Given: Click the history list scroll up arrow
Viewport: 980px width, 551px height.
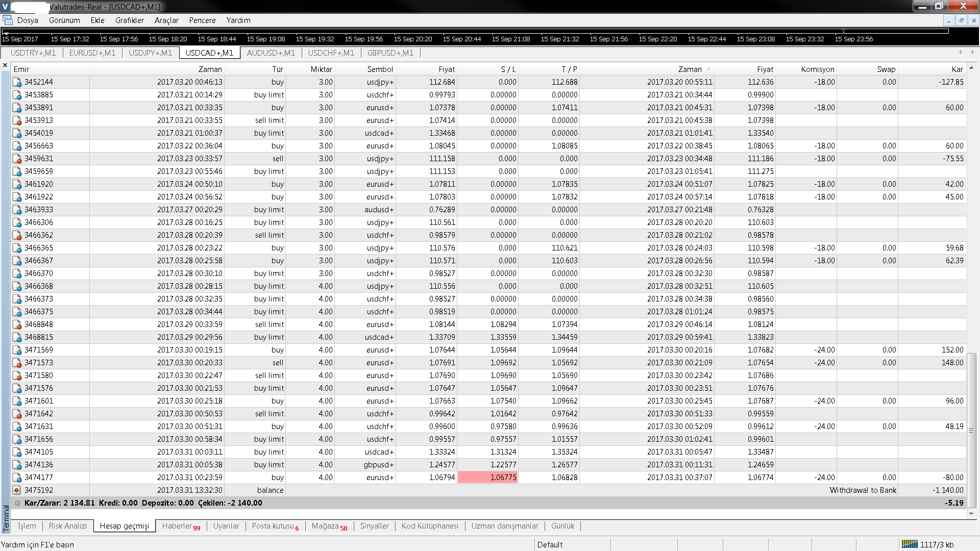Looking at the screenshot, I should pyautogui.click(x=972, y=68).
